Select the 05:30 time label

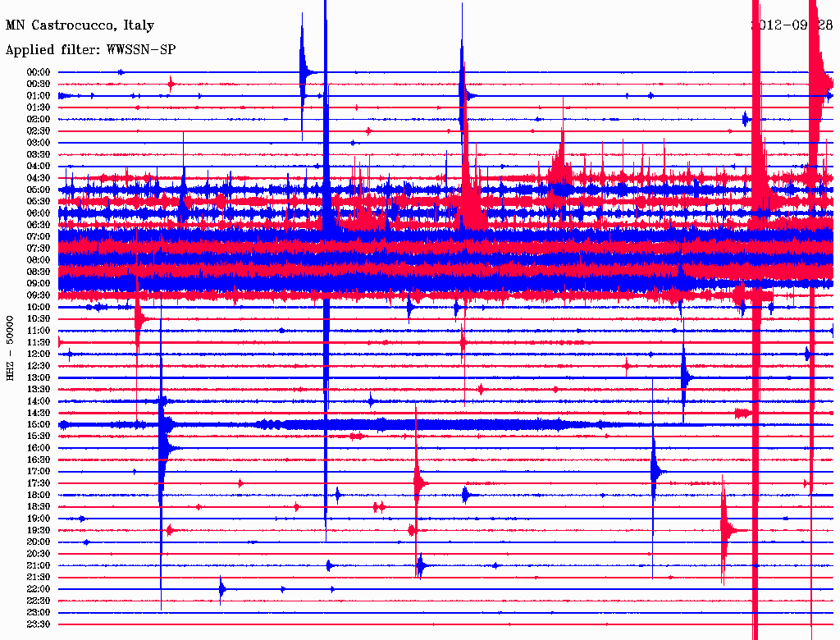pos(39,201)
